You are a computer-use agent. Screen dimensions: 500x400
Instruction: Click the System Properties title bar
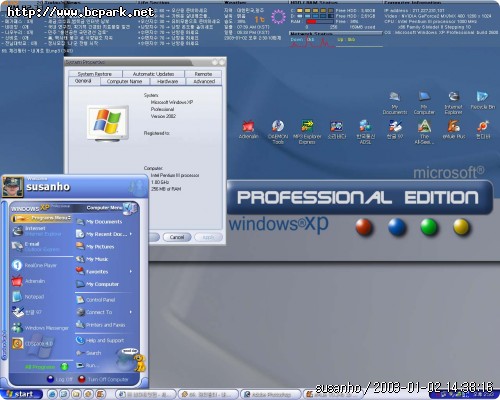pos(145,62)
